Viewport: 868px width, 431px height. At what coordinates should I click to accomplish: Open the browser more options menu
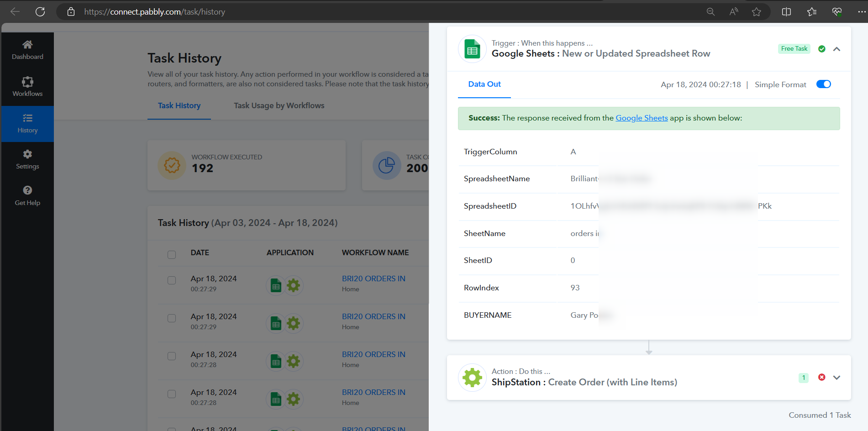coord(862,12)
